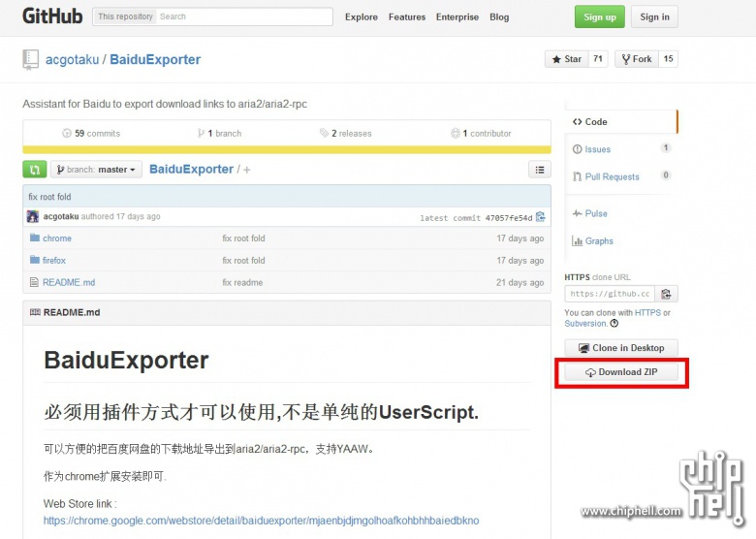756x539 pixels.
Task: Fork the repository
Action: coord(637,59)
